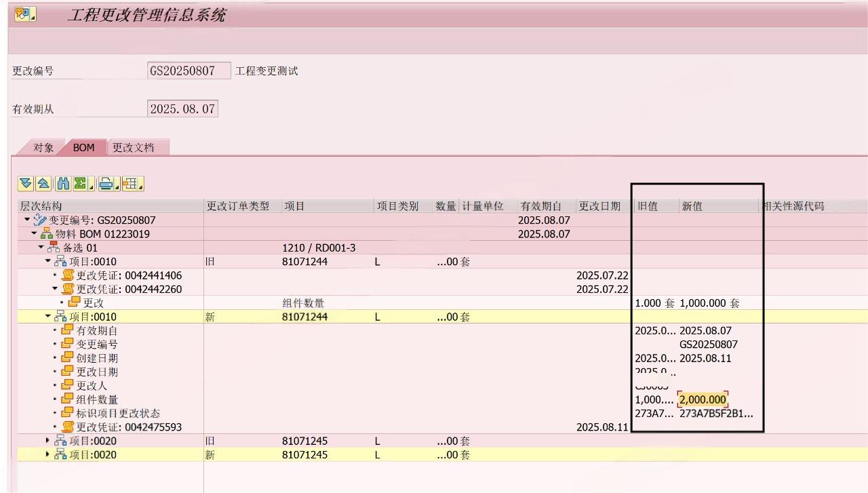Click the expand all toolbar icon
The image size is (868, 493).
click(25, 182)
